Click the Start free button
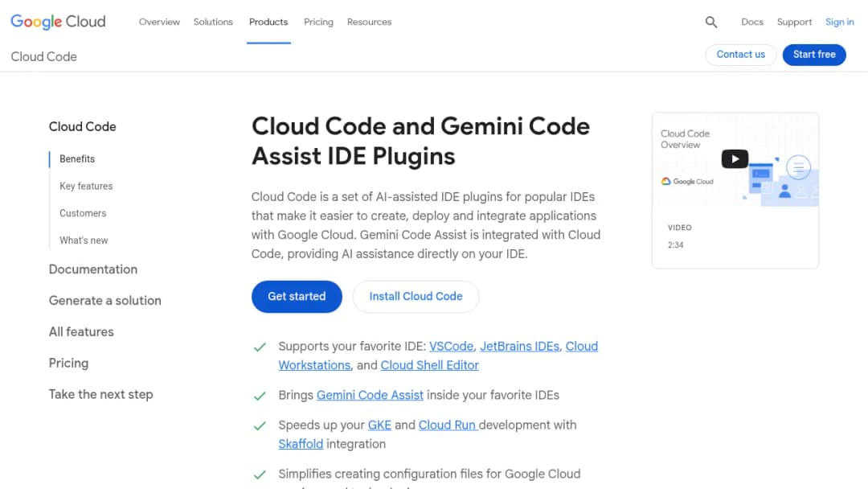 [814, 55]
